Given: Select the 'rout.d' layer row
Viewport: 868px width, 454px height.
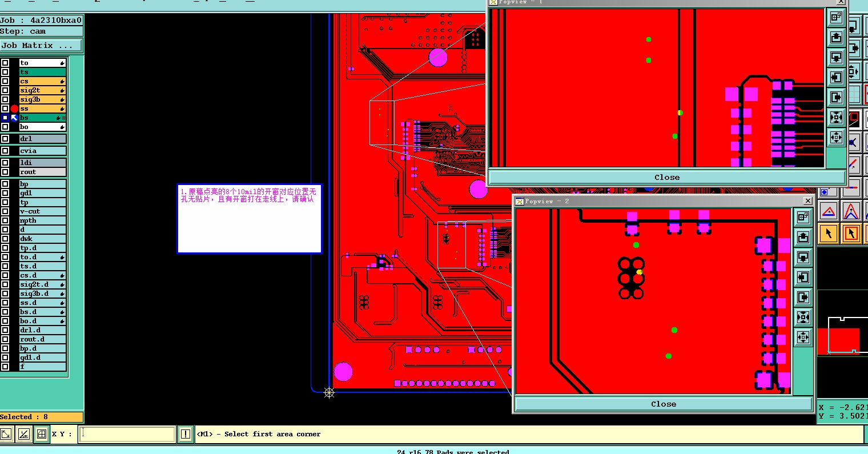Looking at the screenshot, I should pos(43,339).
